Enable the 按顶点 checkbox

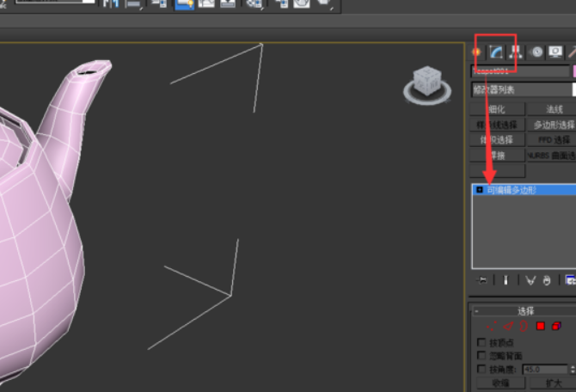(481, 342)
